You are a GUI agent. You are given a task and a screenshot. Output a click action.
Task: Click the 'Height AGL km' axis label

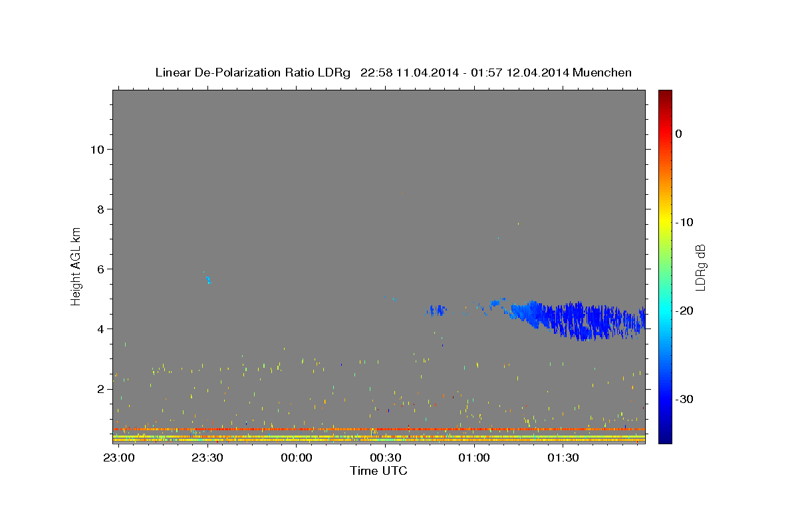[x=76, y=265]
